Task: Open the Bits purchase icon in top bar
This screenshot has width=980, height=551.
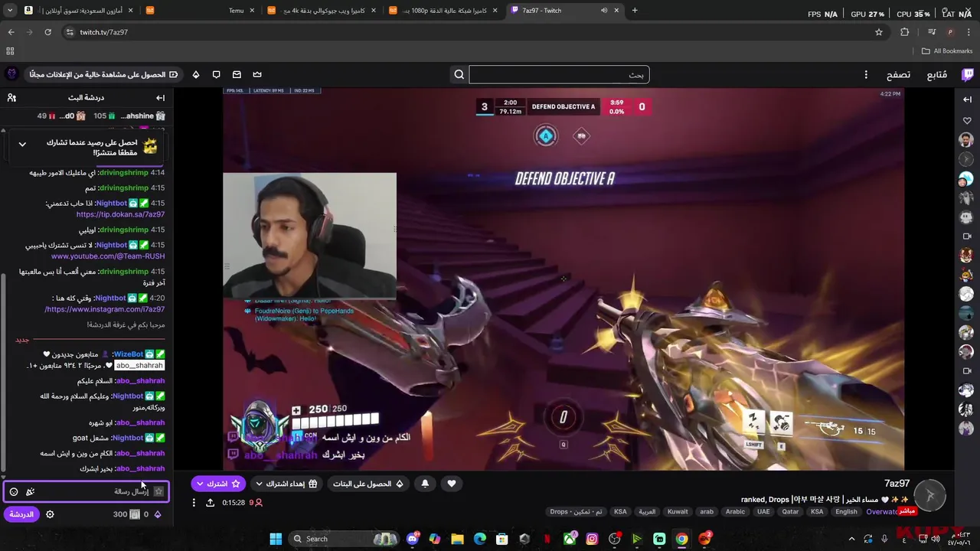Action: (x=196, y=74)
